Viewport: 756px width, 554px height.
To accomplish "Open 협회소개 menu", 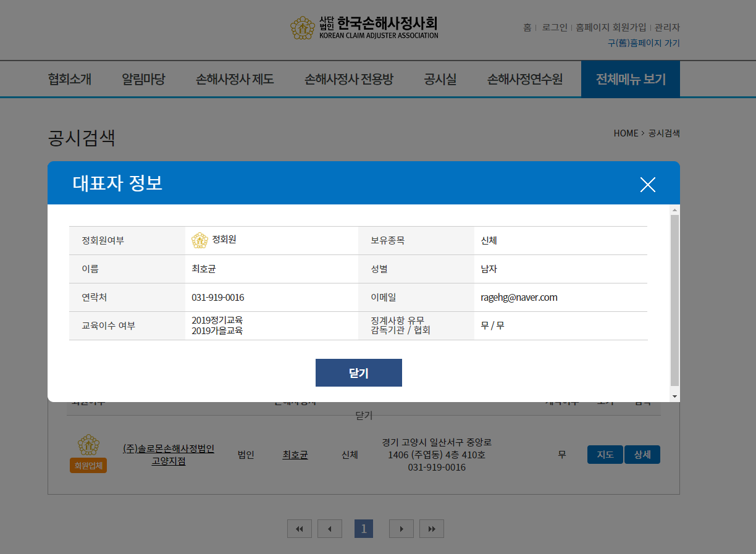I will pos(70,79).
